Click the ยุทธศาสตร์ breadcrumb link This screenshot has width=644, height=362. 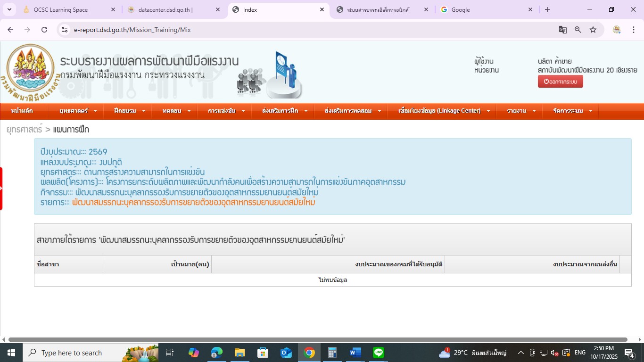coord(24,130)
